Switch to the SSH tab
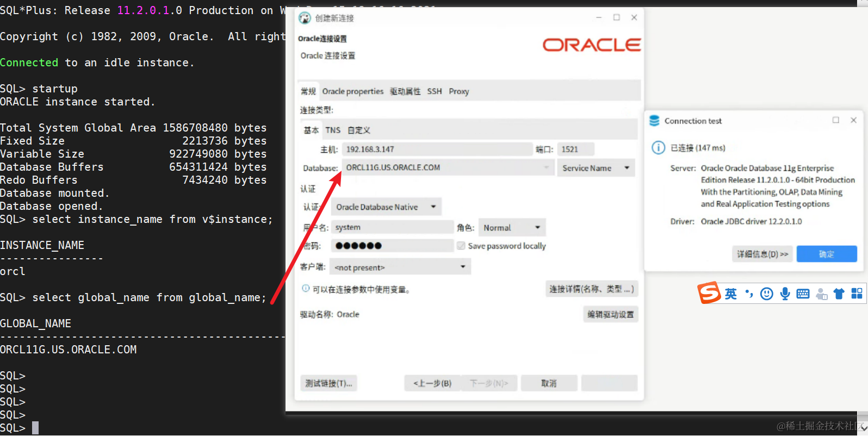The image size is (868, 436). [x=435, y=91]
